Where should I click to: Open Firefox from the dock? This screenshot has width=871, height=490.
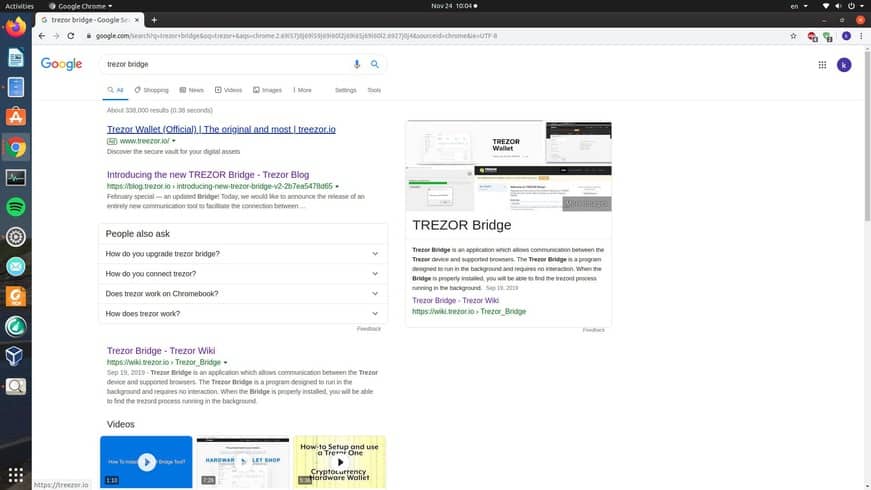(x=16, y=27)
